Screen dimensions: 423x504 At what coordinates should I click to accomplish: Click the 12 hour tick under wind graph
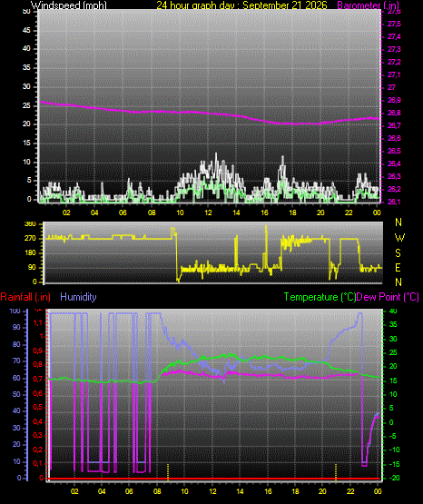(208, 212)
